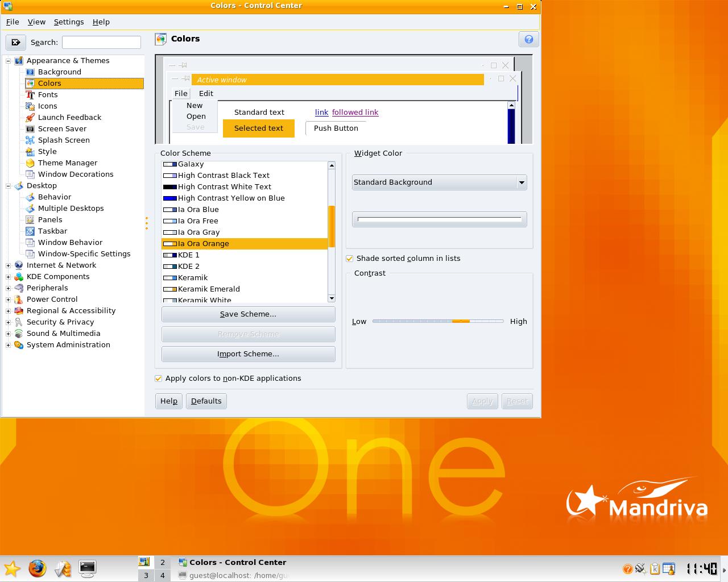The width and height of the screenshot is (728, 582).
Task: Click the widget color swatch button
Action: point(439,219)
